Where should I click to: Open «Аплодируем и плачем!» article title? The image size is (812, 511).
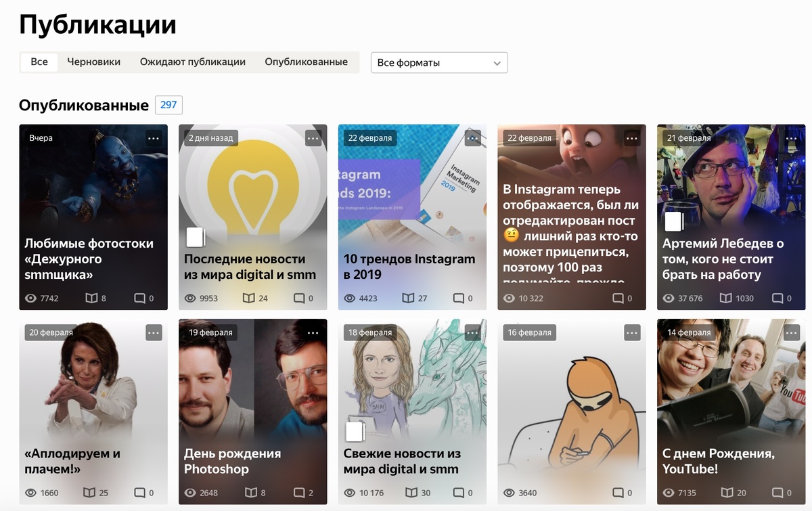click(x=72, y=462)
